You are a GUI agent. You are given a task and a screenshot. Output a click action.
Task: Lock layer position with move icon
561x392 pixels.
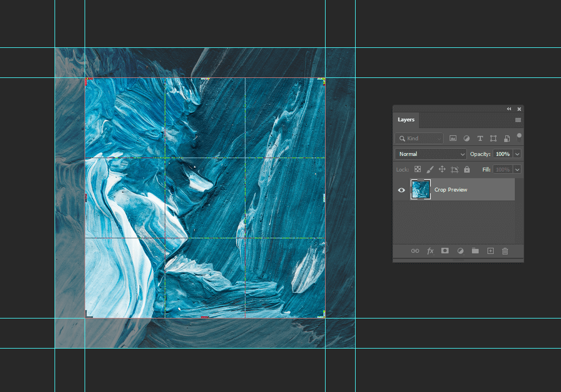(442, 169)
